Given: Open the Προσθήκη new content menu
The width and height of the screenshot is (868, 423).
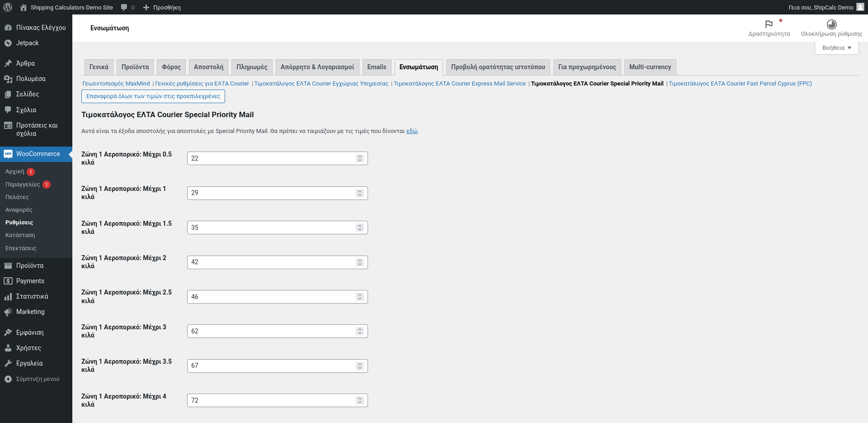Looking at the screenshot, I should tap(162, 7).
